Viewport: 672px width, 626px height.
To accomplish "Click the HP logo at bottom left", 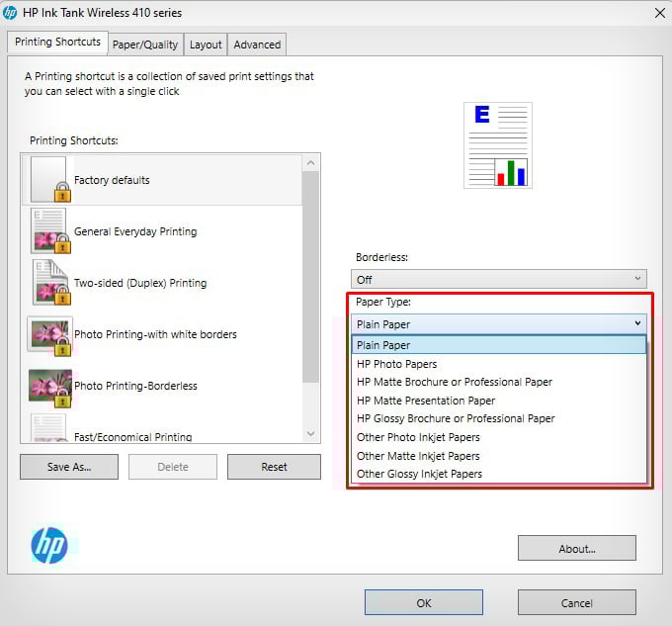I will point(49,545).
